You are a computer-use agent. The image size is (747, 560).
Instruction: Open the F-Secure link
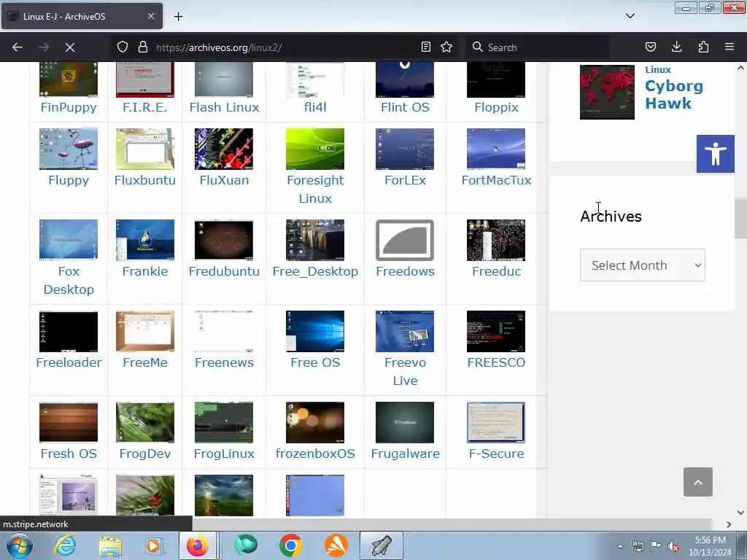point(496,454)
